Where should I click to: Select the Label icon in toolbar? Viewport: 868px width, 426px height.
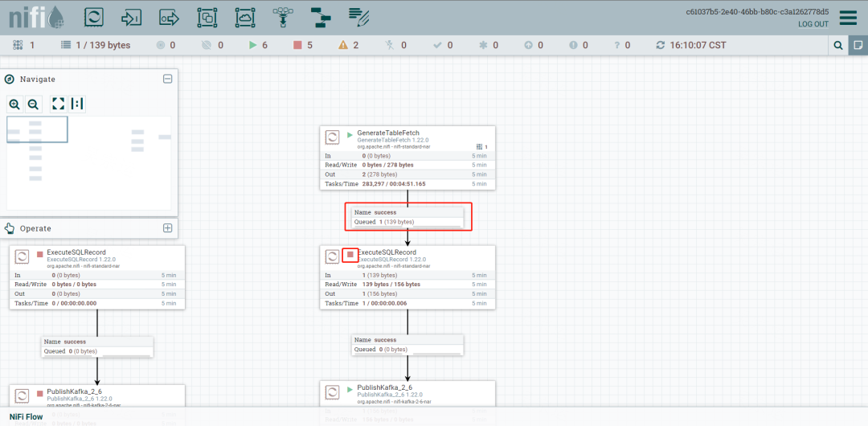point(358,18)
